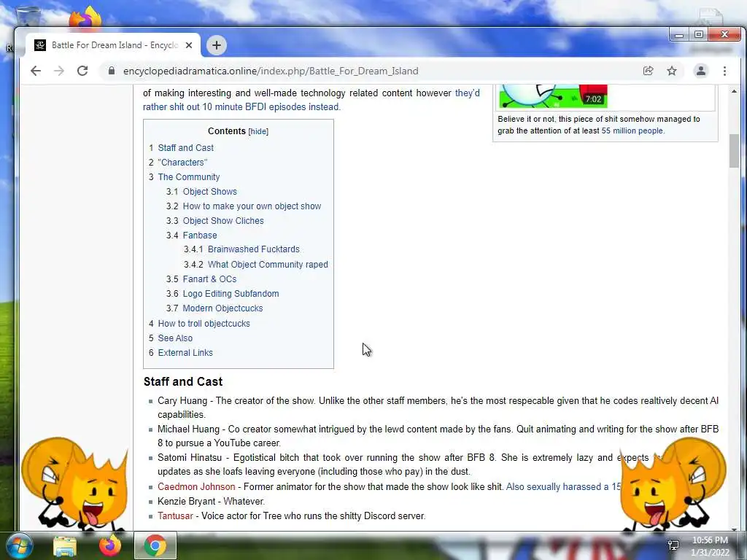Open the share page icon in address bar
This screenshot has height=560, width=747.
[x=648, y=71]
